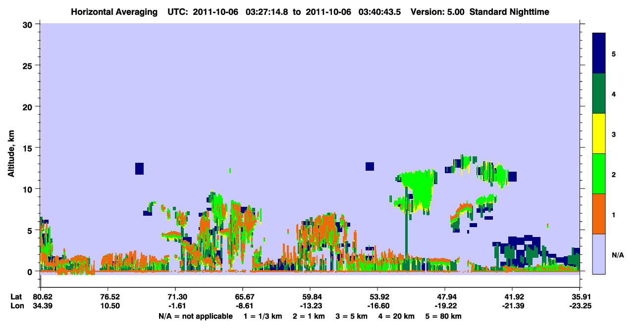Click the dark blue colorbar segment labeled 5
The height and width of the screenshot is (330, 644).
[x=599, y=53]
